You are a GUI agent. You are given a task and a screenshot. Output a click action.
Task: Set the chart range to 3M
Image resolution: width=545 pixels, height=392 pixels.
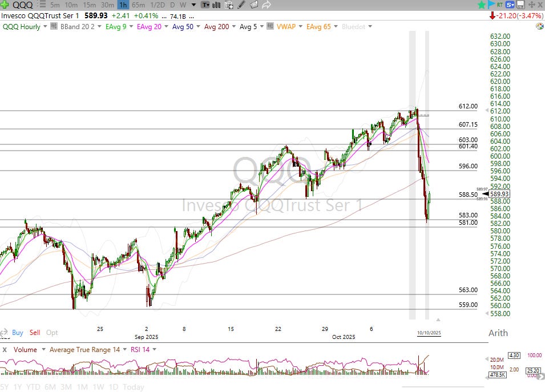[66, 387]
